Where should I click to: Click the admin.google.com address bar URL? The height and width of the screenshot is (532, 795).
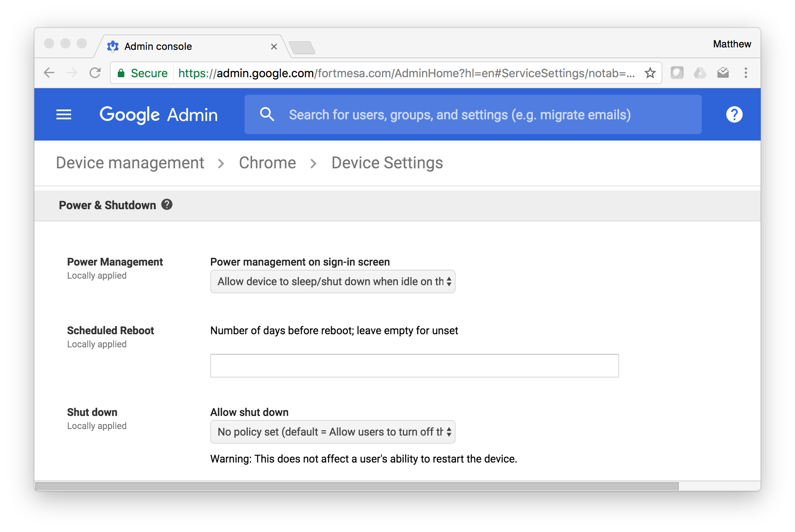(x=406, y=73)
